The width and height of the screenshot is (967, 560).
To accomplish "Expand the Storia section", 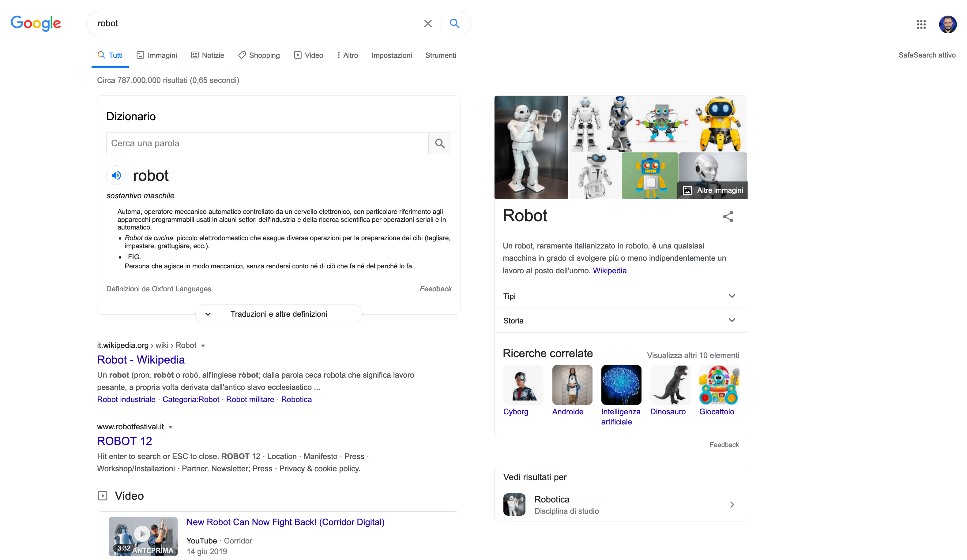I will pos(621,321).
